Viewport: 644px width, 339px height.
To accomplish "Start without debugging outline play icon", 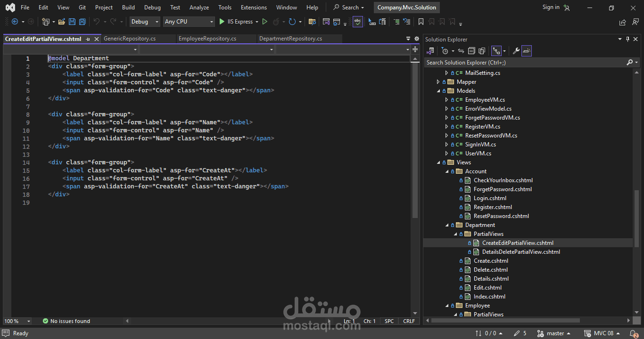I will click(x=265, y=22).
